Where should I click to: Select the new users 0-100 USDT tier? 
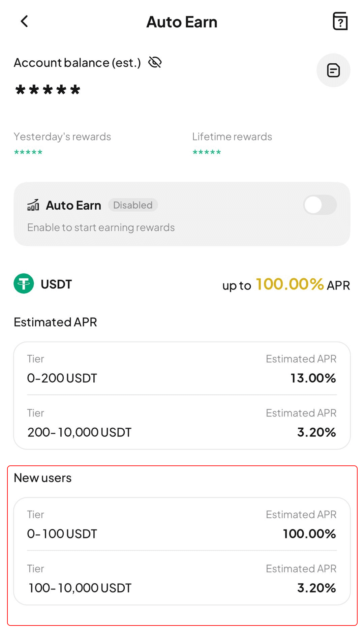coord(182,525)
